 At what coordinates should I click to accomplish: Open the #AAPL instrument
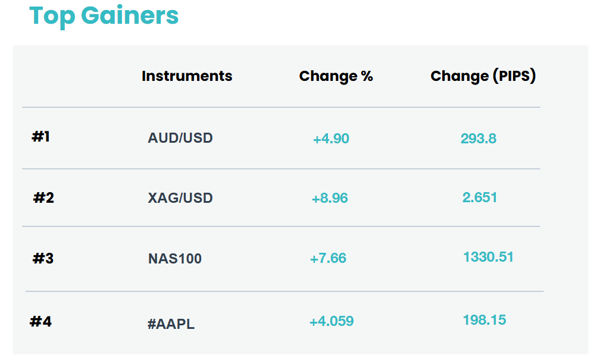[x=171, y=324]
